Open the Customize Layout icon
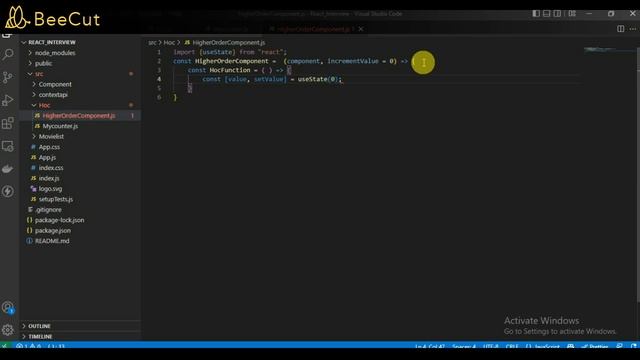This screenshot has width=640, height=360. 572,13
